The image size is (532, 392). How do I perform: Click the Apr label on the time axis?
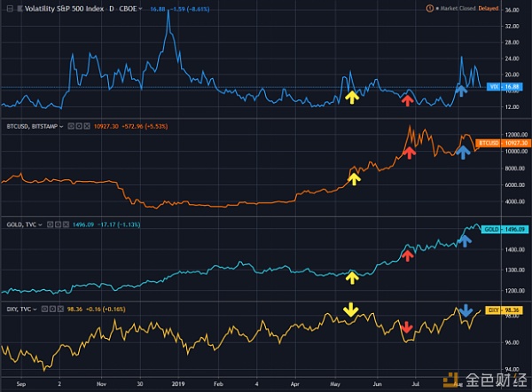[295, 384]
